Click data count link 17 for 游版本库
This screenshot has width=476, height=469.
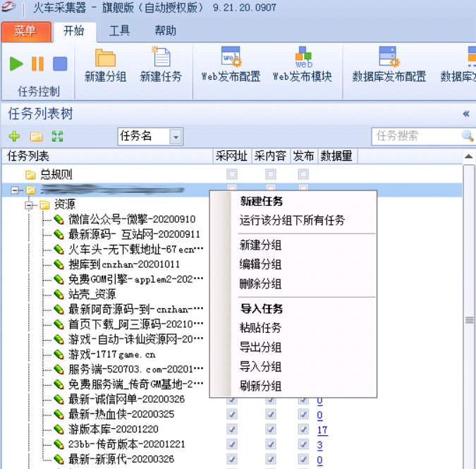click(x=322, y=430)
